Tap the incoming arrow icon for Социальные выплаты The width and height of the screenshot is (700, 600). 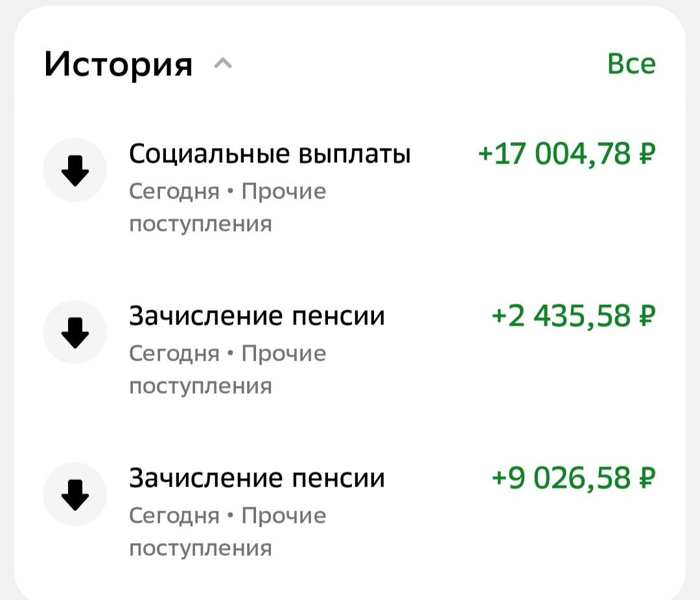[x=75, y=171]
